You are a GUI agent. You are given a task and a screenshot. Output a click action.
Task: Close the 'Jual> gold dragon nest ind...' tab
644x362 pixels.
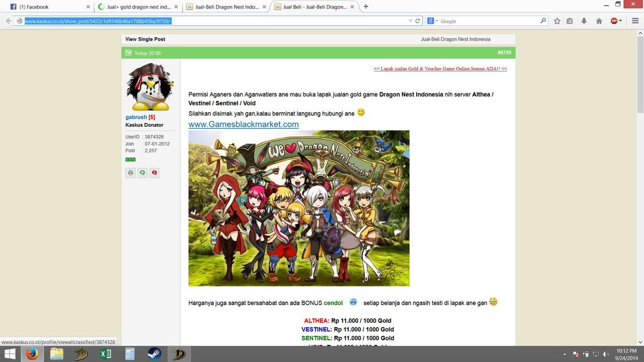pos(176,7)
